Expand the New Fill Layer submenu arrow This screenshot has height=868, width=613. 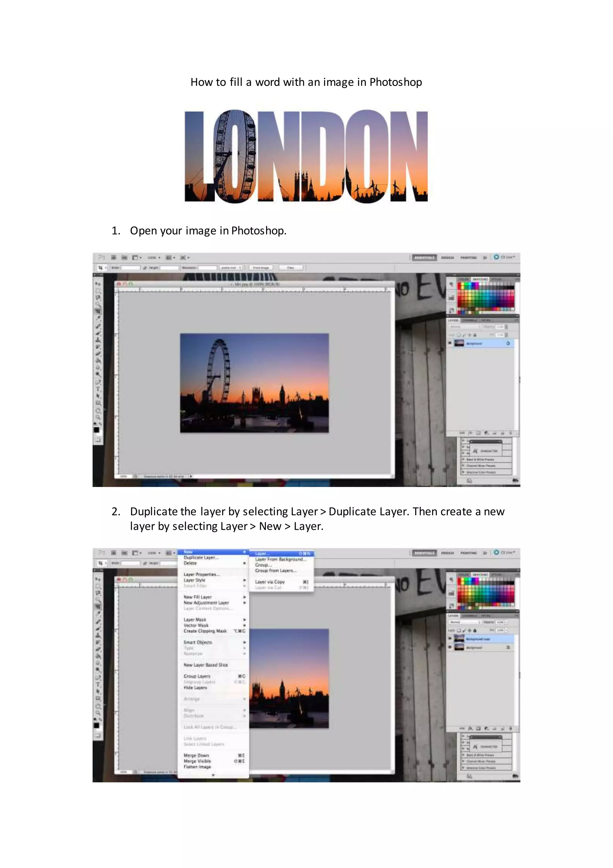tap(244, 597)
